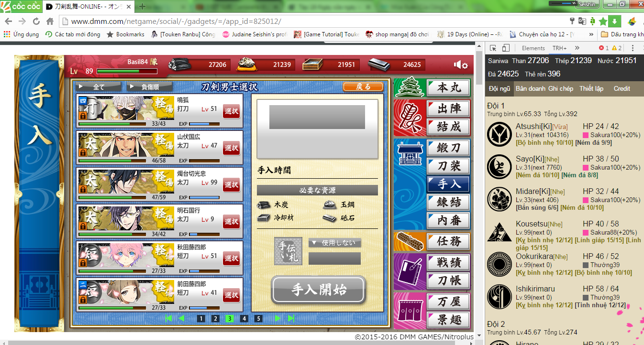
Task: Select 秋田藤四郎 with its 選択 button
Action: (232, 258)
